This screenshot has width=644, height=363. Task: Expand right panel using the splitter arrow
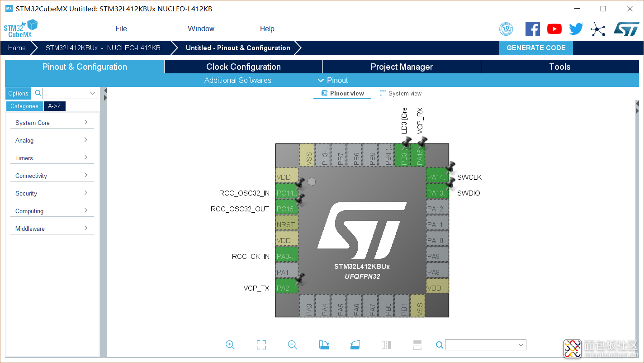[637, 104]
